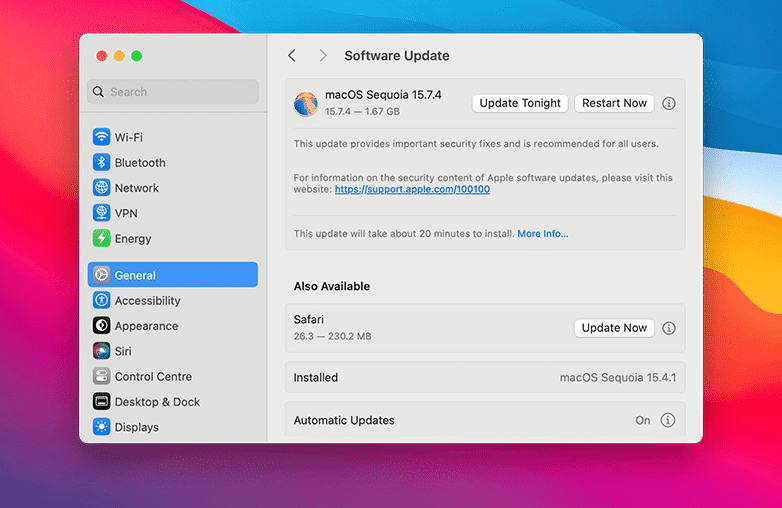Open Desktop & Dock settings

click(157, 402)
